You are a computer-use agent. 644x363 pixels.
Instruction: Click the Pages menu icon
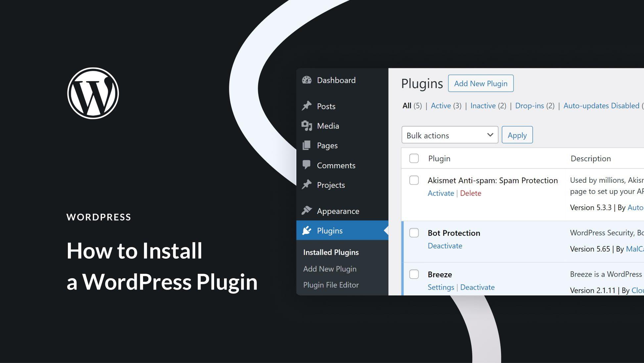[307, 145]
